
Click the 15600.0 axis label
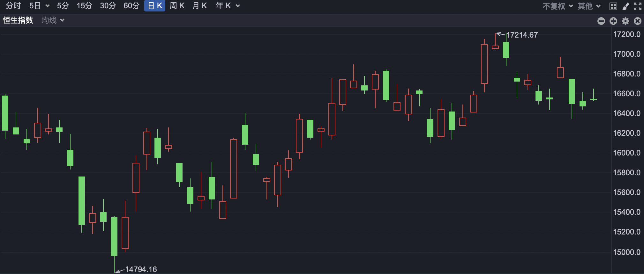627,192
